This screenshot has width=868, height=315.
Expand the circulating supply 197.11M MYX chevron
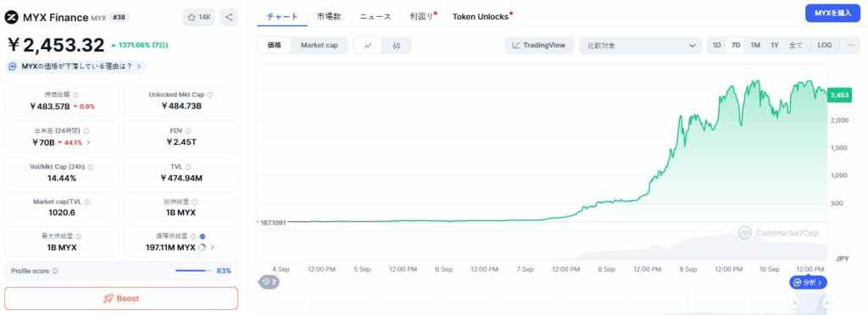click(x=213, y=247)
